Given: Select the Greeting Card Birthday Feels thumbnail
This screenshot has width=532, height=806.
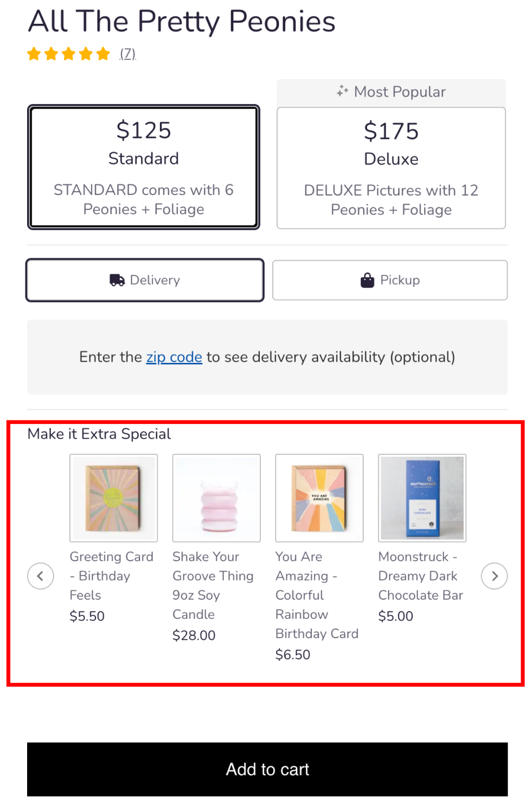Looking at the screenshot, I should [114, 498].
